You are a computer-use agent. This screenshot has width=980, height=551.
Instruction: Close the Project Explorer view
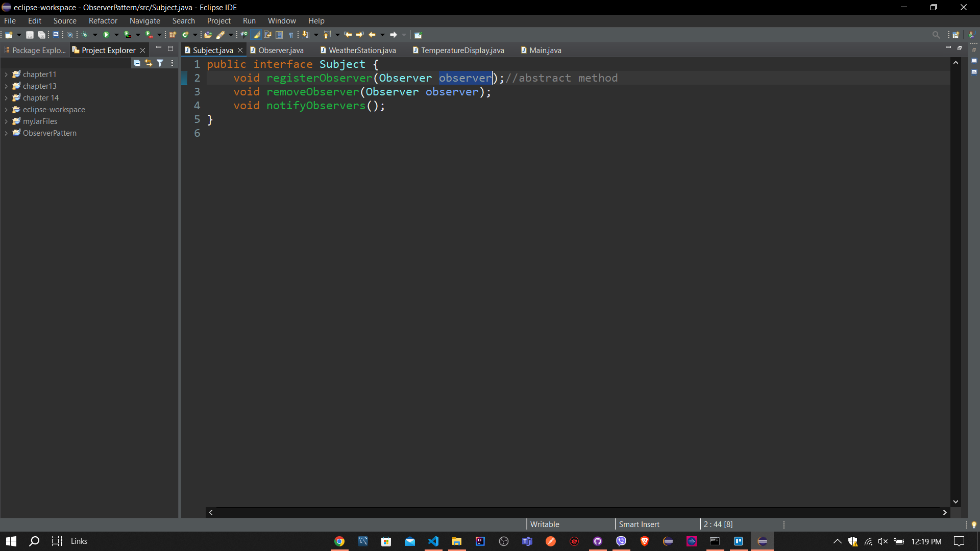142,50
